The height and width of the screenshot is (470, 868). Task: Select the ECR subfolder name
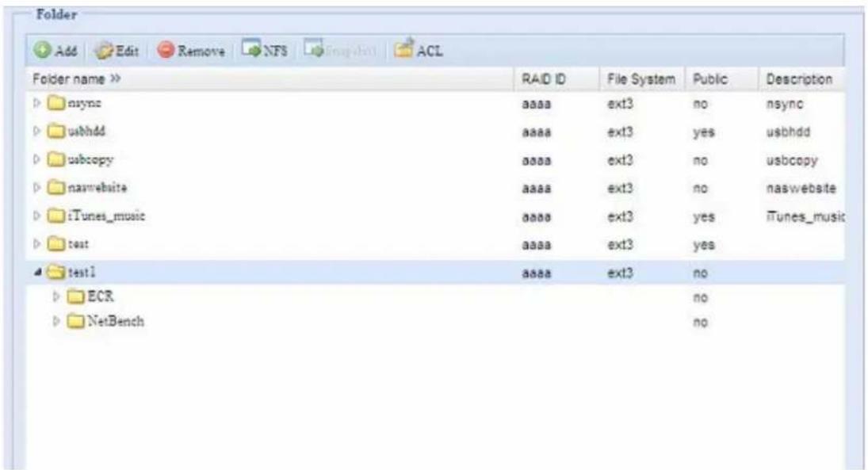(x=101, y=296)
